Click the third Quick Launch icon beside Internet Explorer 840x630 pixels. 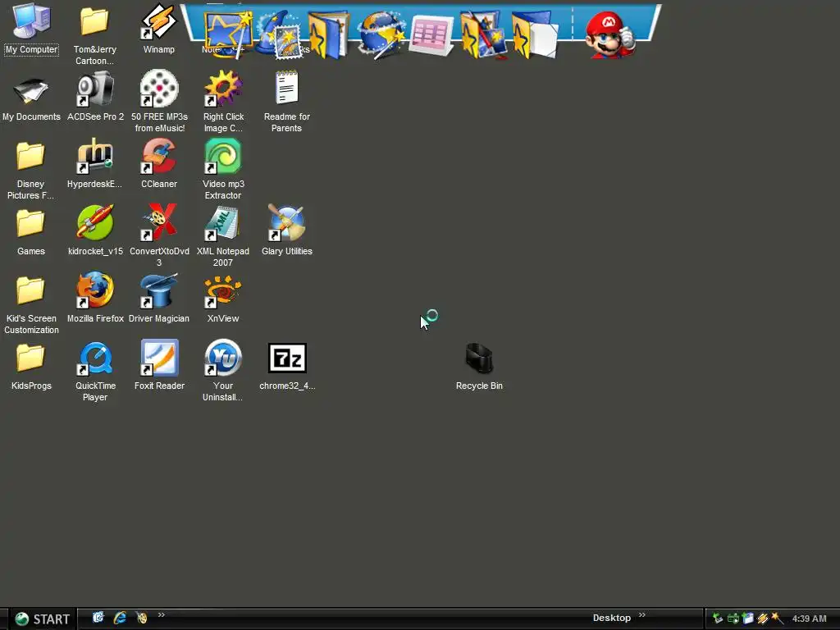[141, 618]
